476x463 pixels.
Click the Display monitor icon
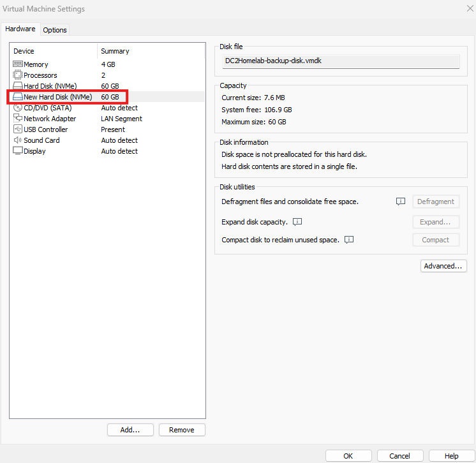point(18,151)
